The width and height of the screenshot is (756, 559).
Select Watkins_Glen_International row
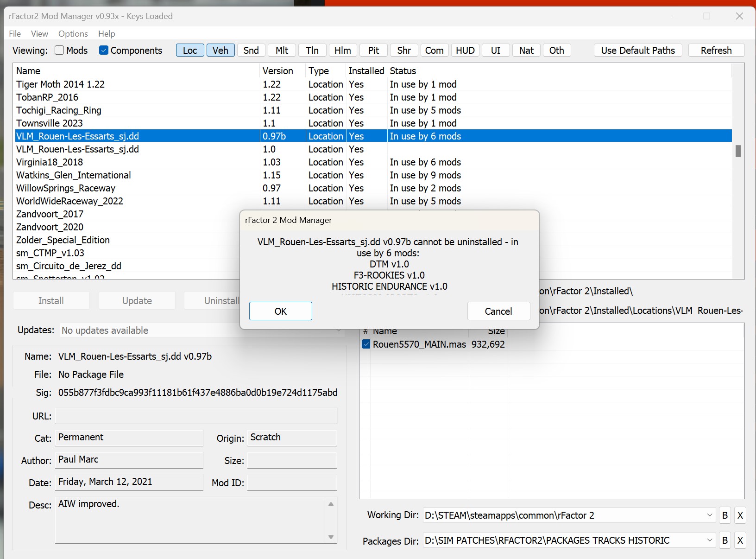tap(372, 175)
